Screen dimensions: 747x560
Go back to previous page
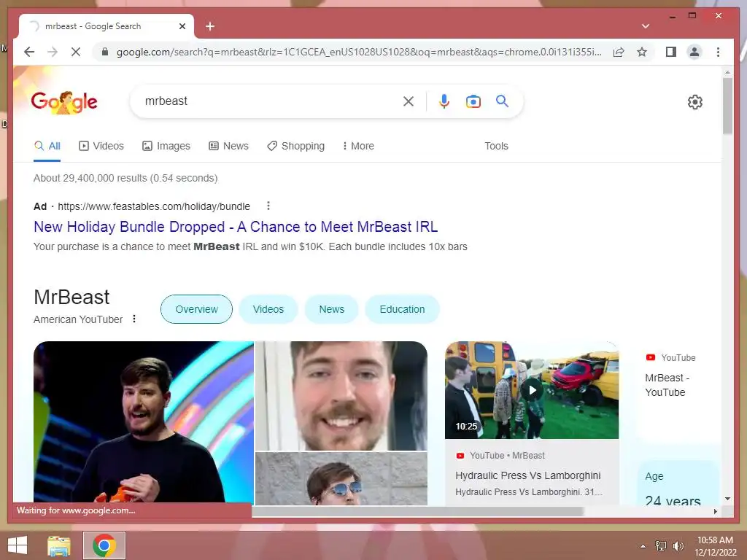tap(29, 52)
